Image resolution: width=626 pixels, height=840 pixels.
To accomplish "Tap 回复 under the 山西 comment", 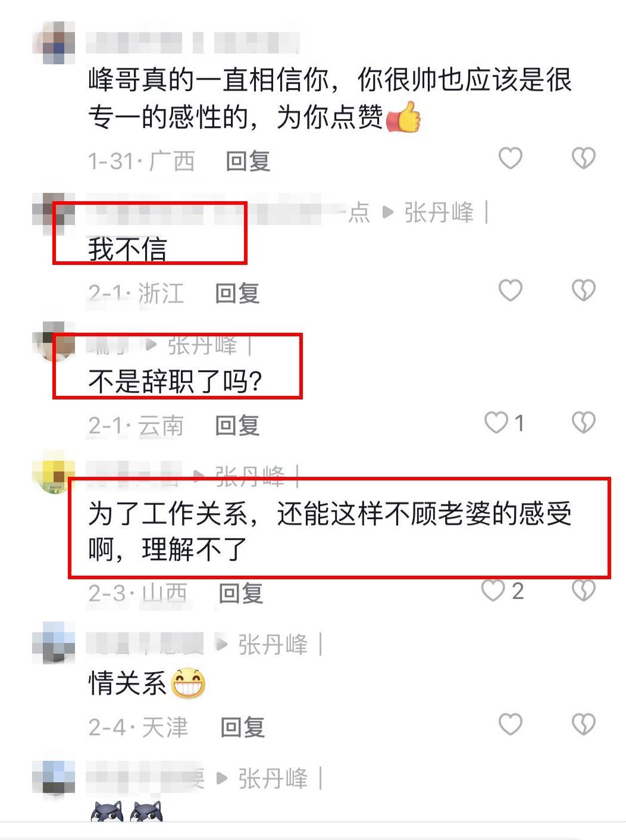I will coord(241,593).
